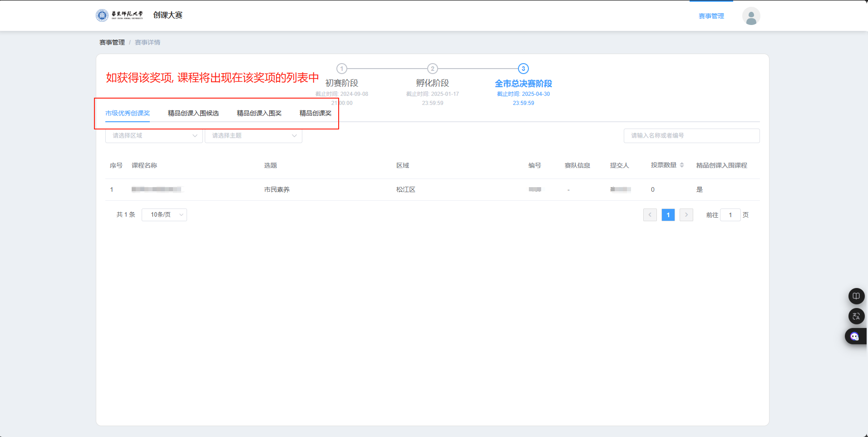Click 全市总决赛阶段 stage label
This screenshot has height=437, width=868.
[523, 84]
